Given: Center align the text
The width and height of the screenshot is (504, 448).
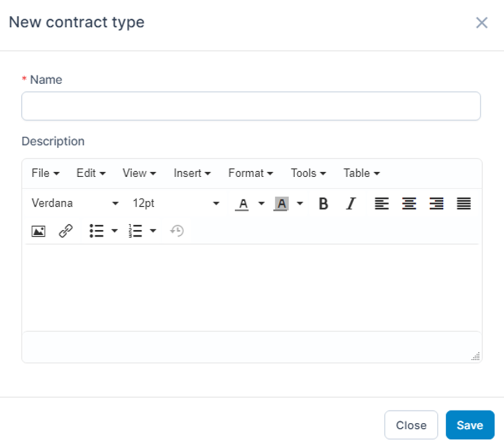Looking at the screenshot, I should click(x=409, y=203).
